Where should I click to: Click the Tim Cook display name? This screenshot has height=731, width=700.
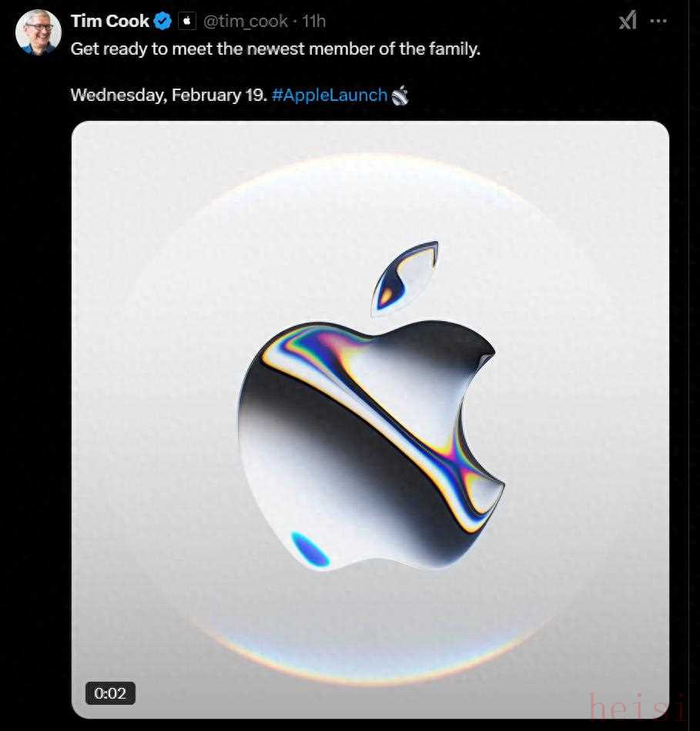tap(110, 22)
